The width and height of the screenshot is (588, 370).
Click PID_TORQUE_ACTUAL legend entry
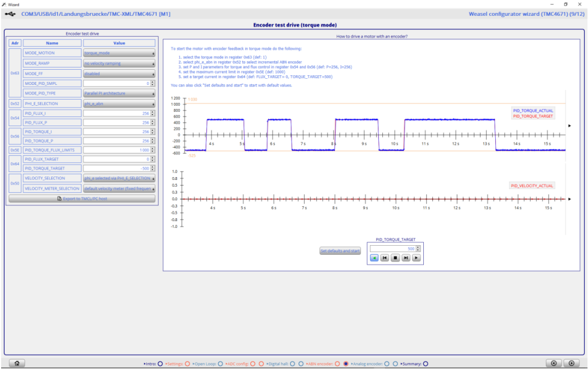tap(533, 111)
